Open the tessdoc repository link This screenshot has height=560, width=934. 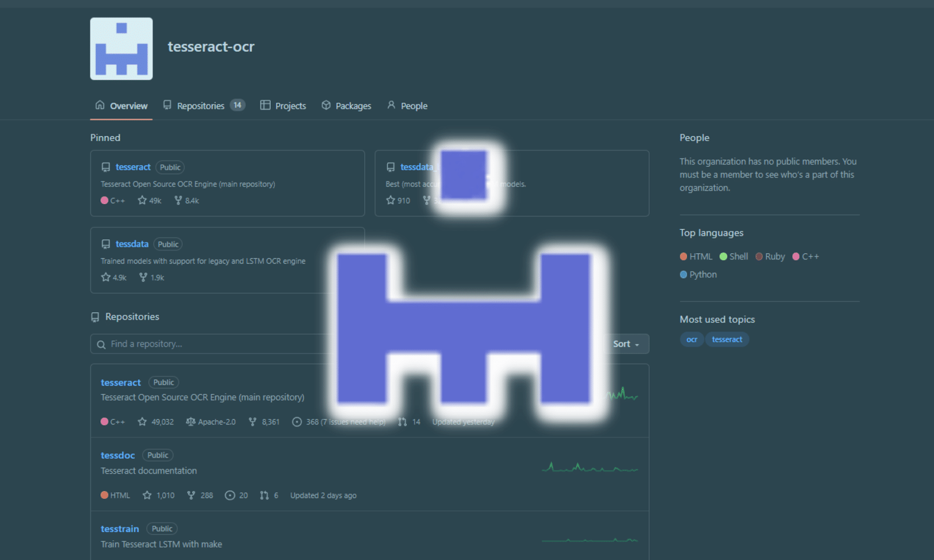(117, 455)
